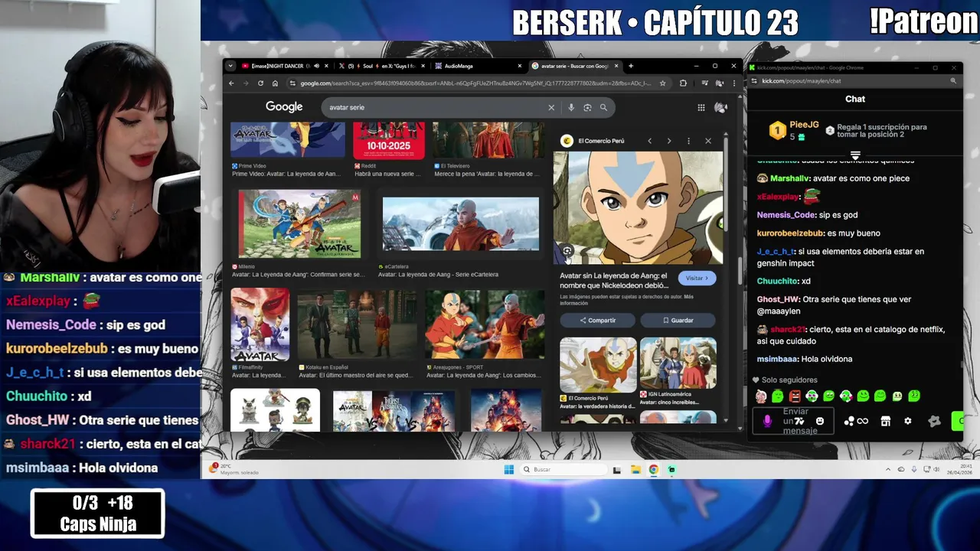This screenshot has height=551, width=980.
Task: Open Chrome home page button
Action: click(275, 83)
